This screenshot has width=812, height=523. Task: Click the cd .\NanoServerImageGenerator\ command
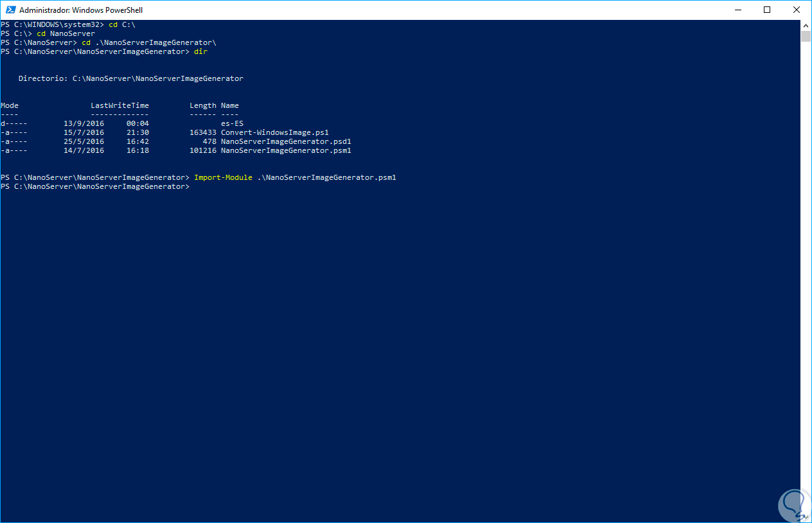click(148, 42)
